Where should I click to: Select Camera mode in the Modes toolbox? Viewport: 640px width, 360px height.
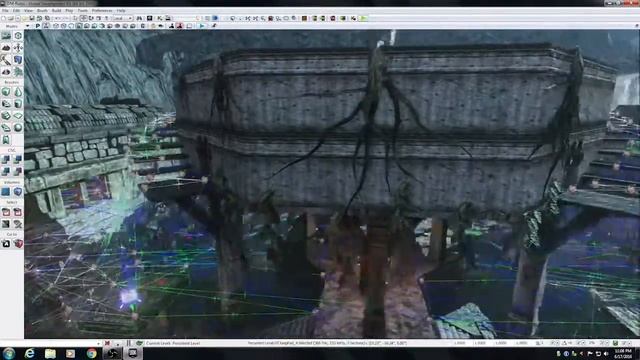tap(6, 36)
